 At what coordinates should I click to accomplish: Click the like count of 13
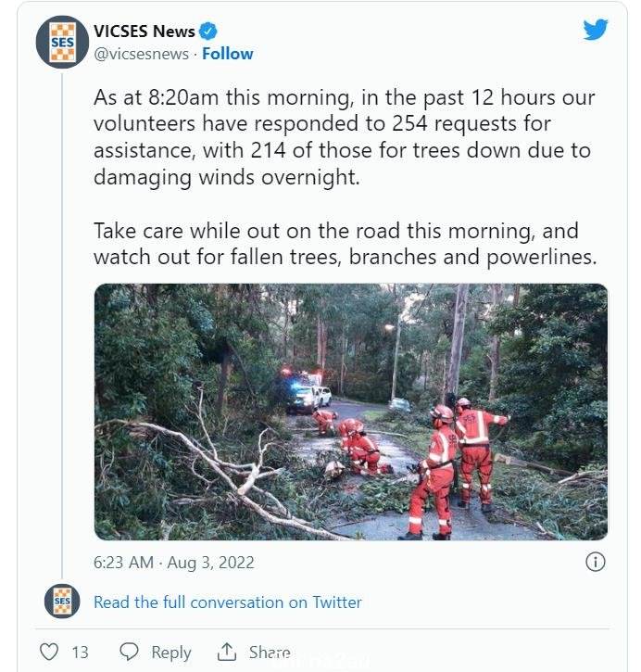[80, 653]
